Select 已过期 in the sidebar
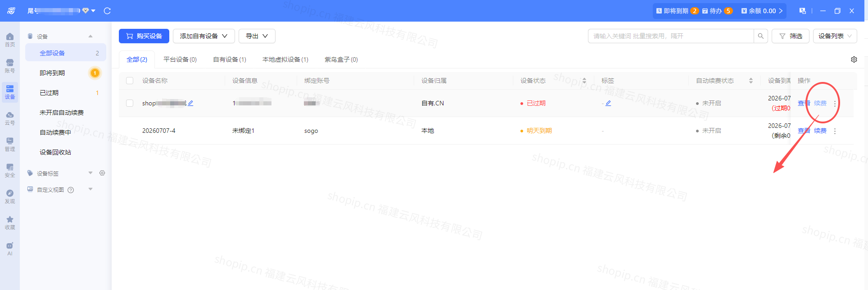868x290 pixels. click(x=66, y=93)
